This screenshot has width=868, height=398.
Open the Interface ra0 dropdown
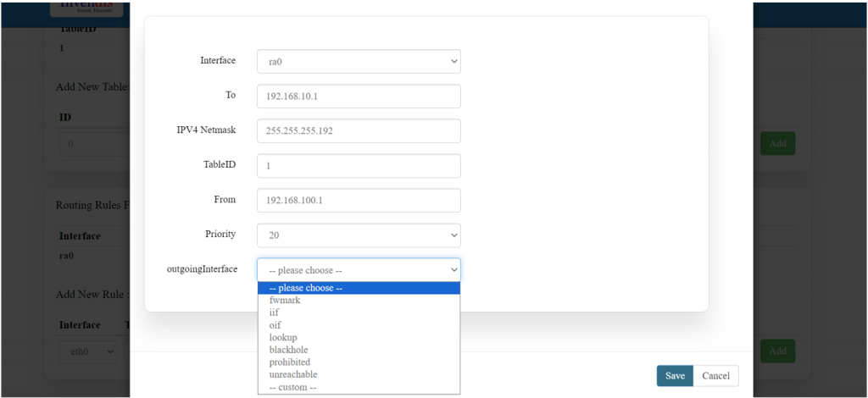click(359, 62)
